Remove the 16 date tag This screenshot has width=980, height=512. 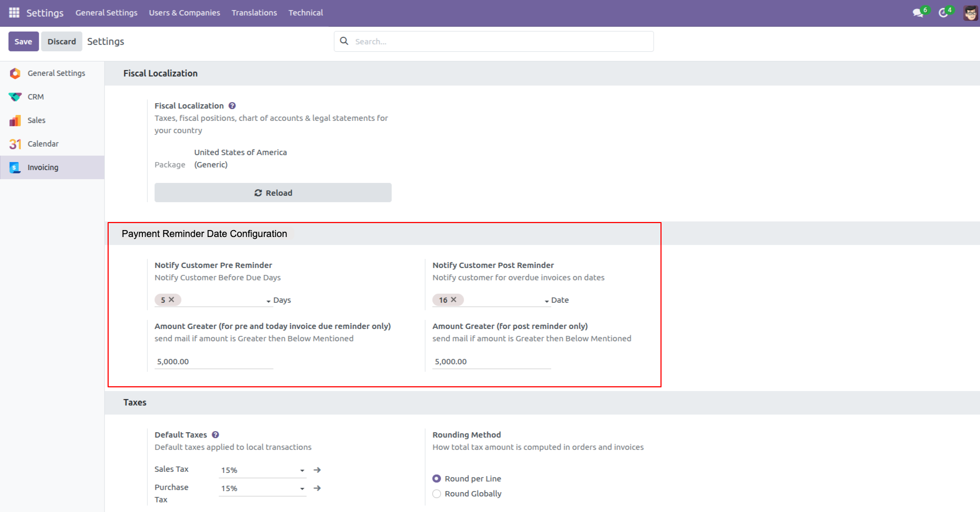454,300
